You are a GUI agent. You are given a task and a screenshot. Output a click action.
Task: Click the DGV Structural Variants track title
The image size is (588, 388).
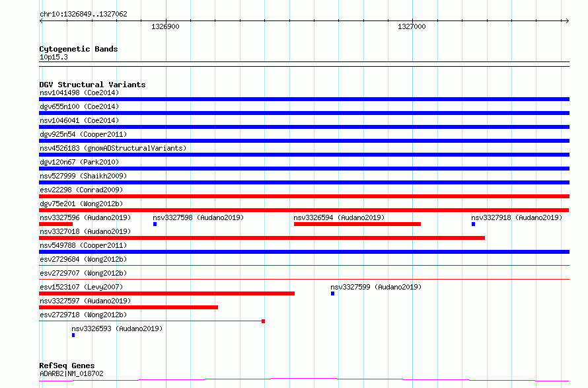pos(92,85)
